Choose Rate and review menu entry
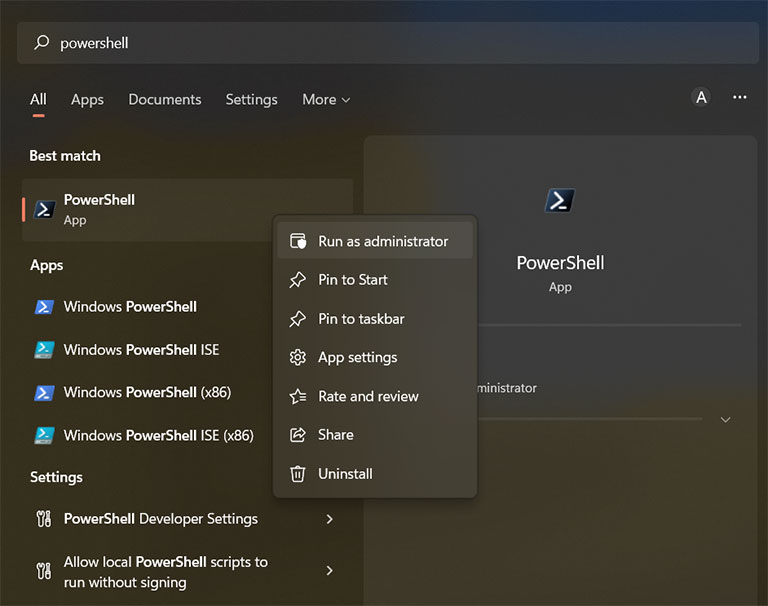 (x=375, y=396)
